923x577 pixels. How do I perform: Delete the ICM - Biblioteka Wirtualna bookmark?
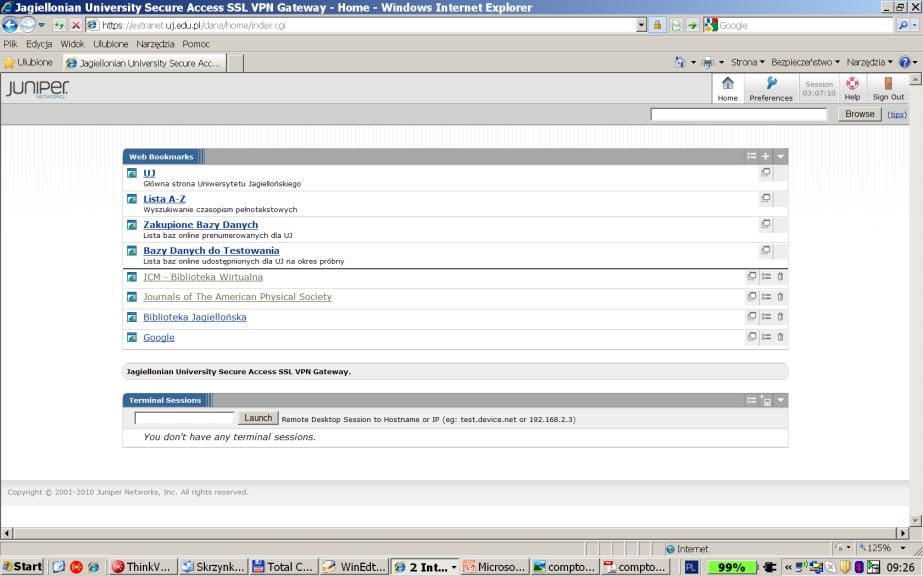click(x=780, y=276)
